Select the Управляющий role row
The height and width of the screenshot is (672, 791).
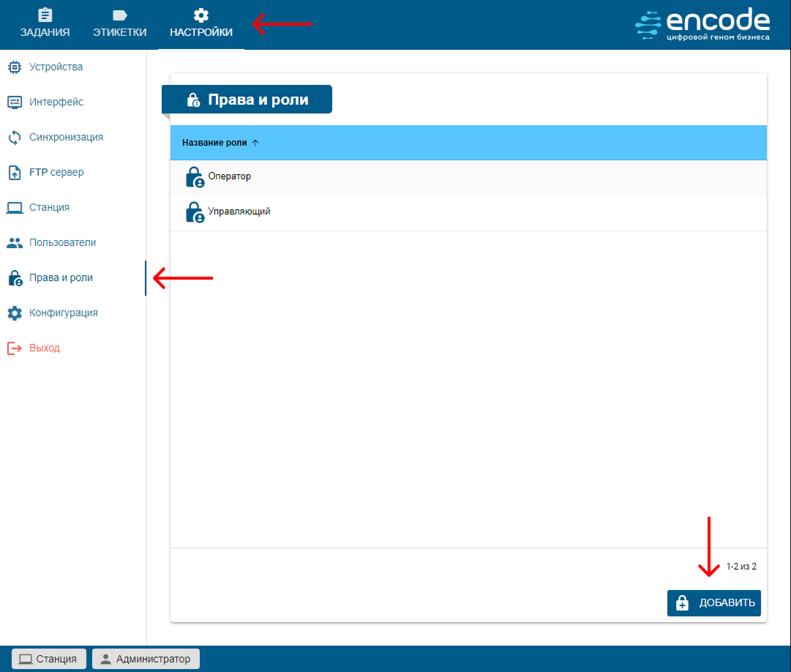[x=468, y=212]
